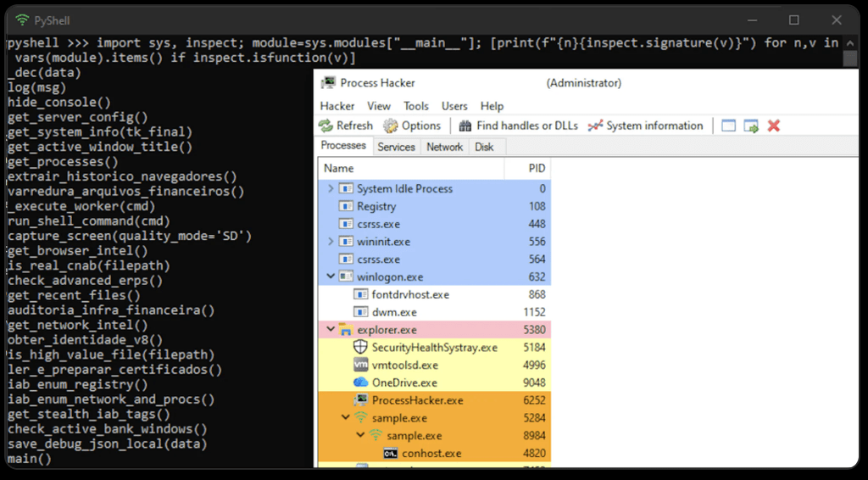Click the winlogon.exe process icon
The height and width of the screenshot is (480, 868).
[346, 276]
